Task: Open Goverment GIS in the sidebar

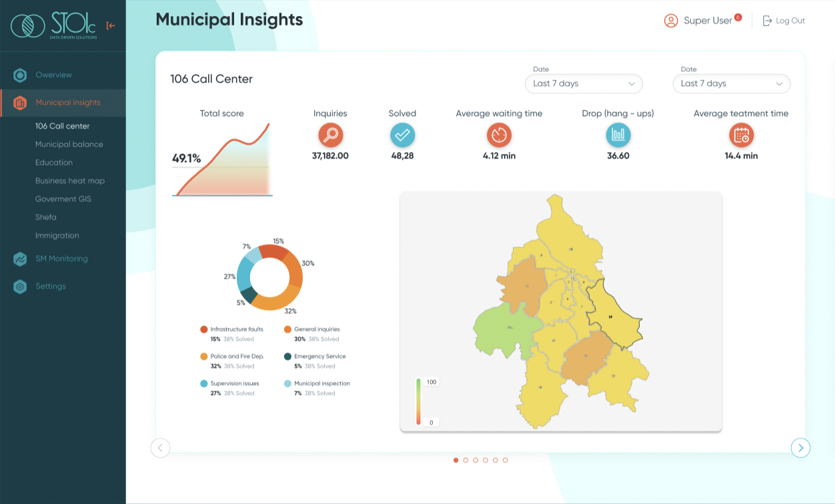Action: tap(63, 199)
